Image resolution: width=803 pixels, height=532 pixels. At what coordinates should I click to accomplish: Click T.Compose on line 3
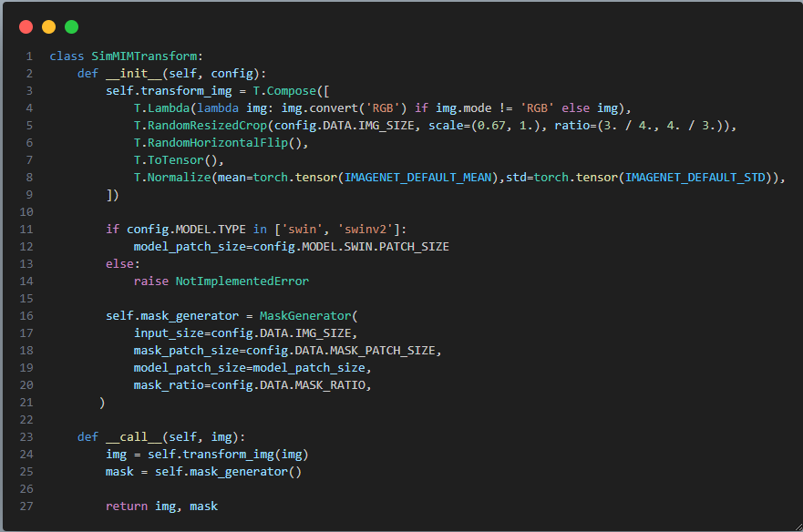tap(284, 90)
